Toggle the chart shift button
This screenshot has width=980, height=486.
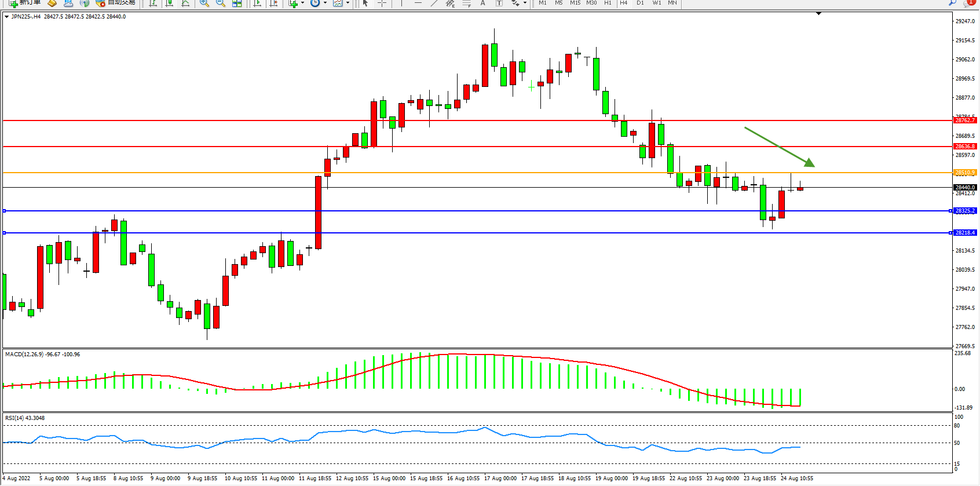pyautogui.click(x=274, y=3)
